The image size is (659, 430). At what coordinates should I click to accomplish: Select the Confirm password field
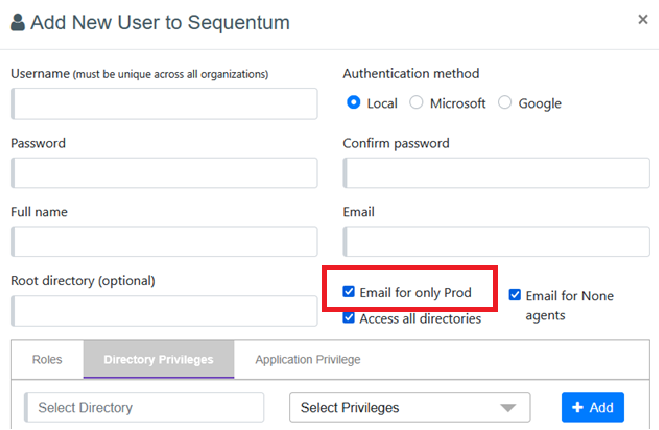click(497, 173)
